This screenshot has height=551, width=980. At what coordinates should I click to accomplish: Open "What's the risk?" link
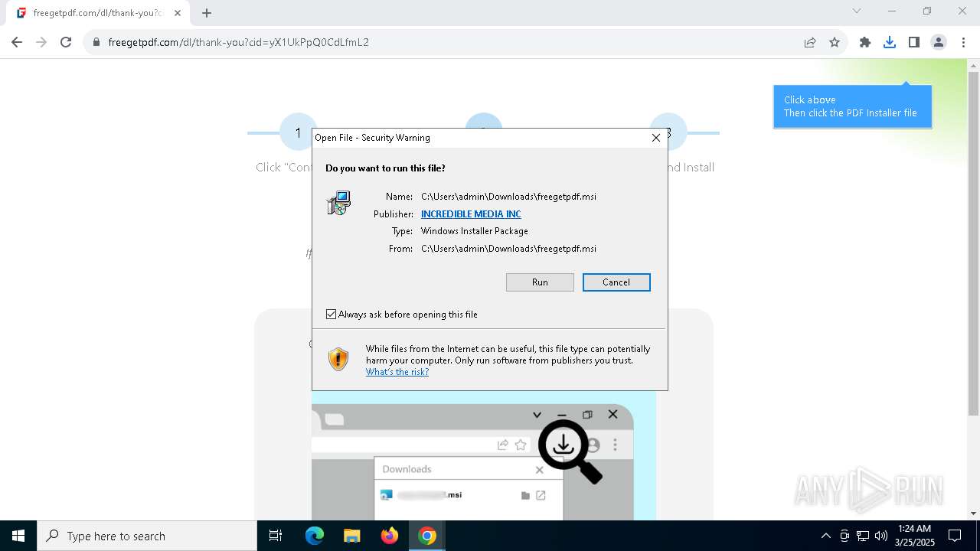pyautogui.click(x=397, y=372)
